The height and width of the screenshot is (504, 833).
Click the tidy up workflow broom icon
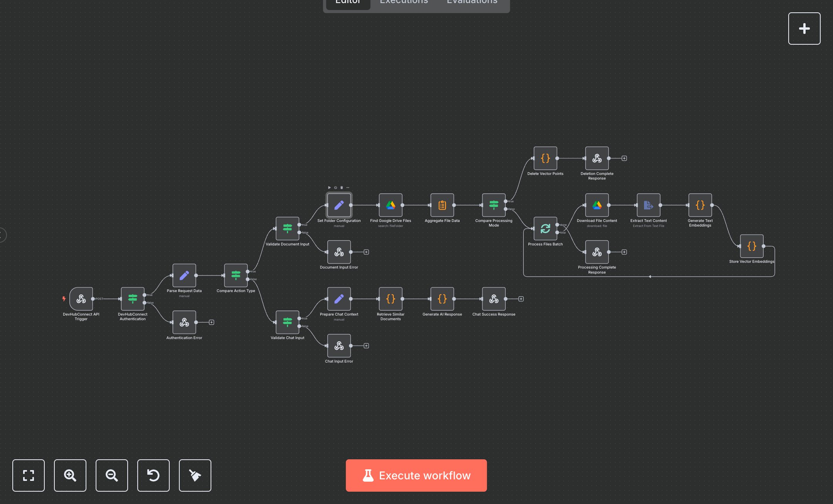[x=195, y=475]
